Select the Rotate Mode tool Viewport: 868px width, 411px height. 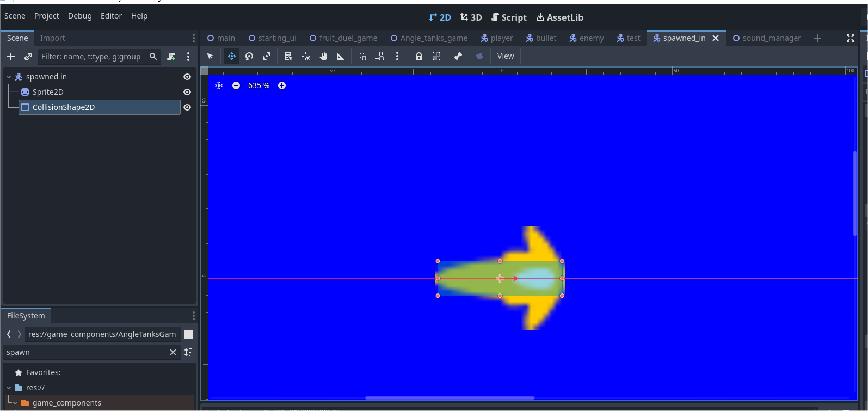tap(249, 56)
